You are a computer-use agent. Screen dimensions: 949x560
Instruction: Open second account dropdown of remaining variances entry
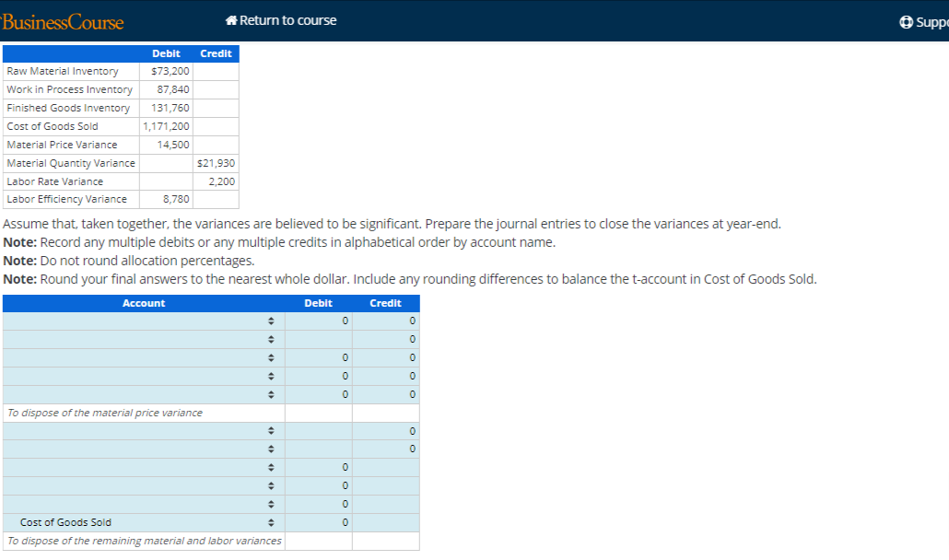(x=144, y=449)
